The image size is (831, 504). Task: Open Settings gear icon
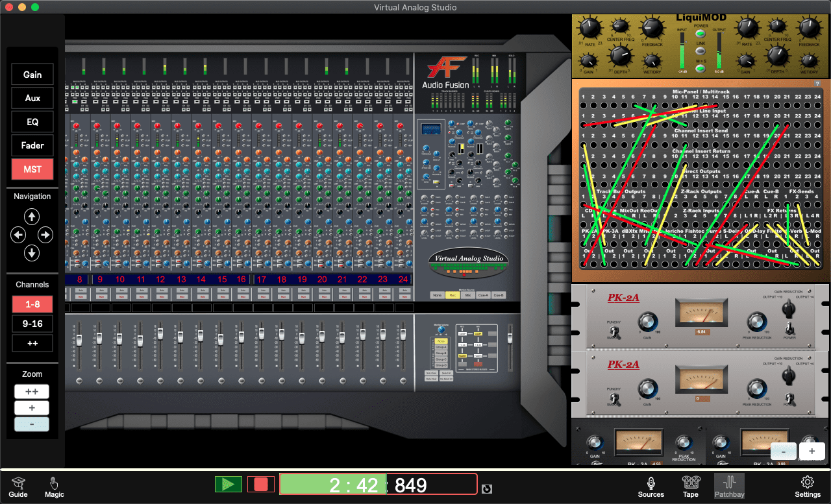tap(808, 482)
